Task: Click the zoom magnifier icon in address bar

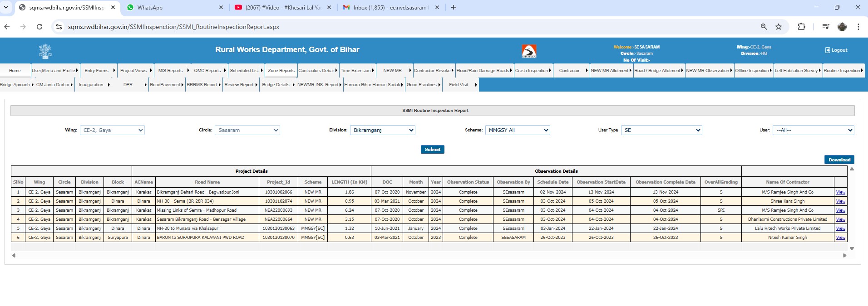Action: coord(764,27)
